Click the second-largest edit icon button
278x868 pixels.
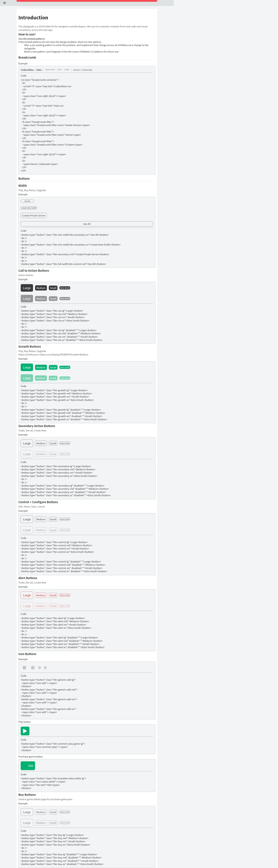pyautogui.click(x=33, y=667)
